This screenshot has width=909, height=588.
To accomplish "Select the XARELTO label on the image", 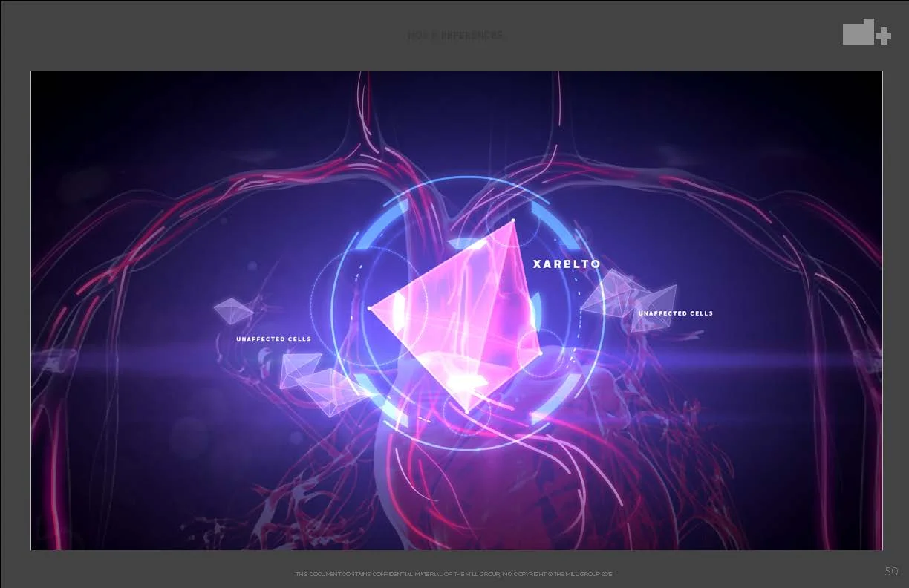I will pyautogui.click(x=567, y=264).
